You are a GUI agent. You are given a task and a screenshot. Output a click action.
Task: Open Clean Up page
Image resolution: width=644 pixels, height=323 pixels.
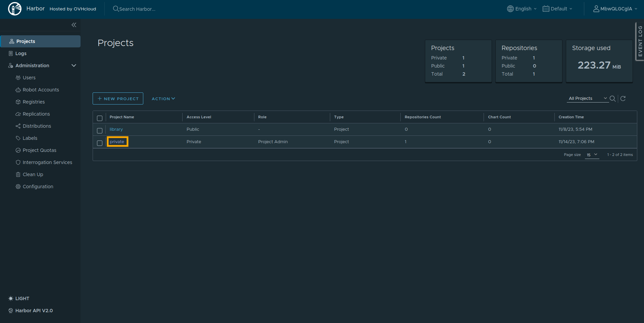33,174
